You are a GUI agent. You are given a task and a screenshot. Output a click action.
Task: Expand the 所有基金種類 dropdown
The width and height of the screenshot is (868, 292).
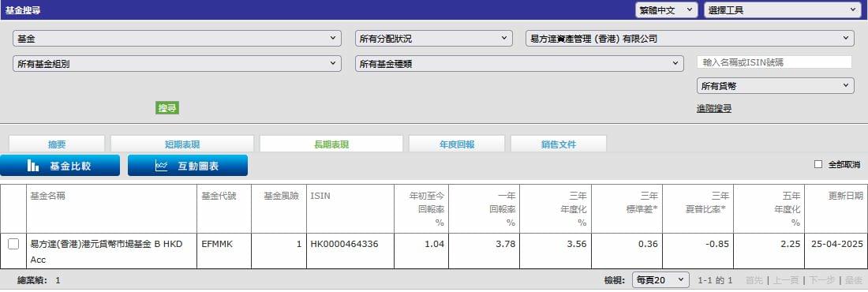pyautogui.click(x=519, y=64)
